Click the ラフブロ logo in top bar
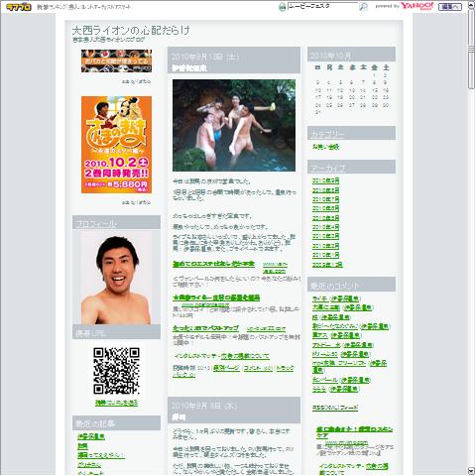This screenshot has width=476, height=476. pyautogui.click(x=19, y=7)
